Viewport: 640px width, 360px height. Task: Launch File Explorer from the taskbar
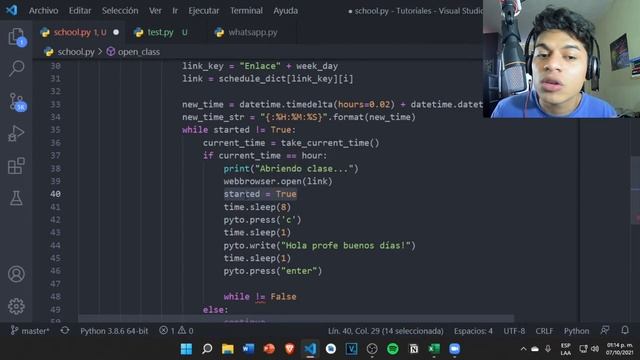pos(228,349)
